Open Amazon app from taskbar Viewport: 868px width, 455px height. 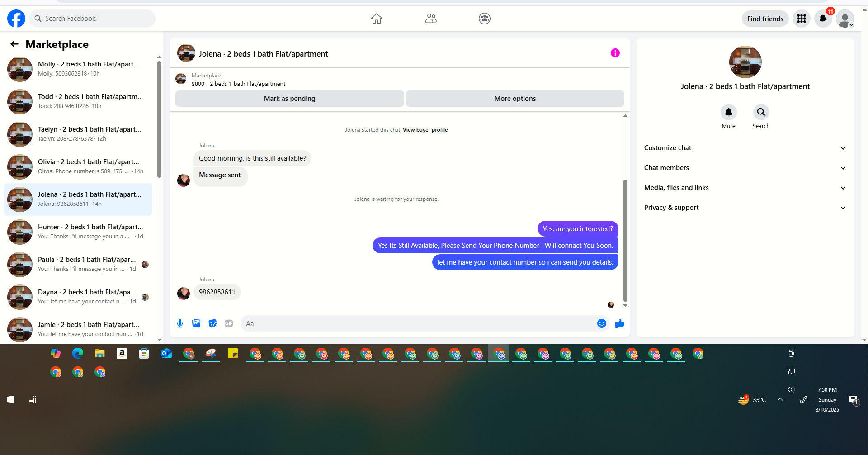(122, 353)
